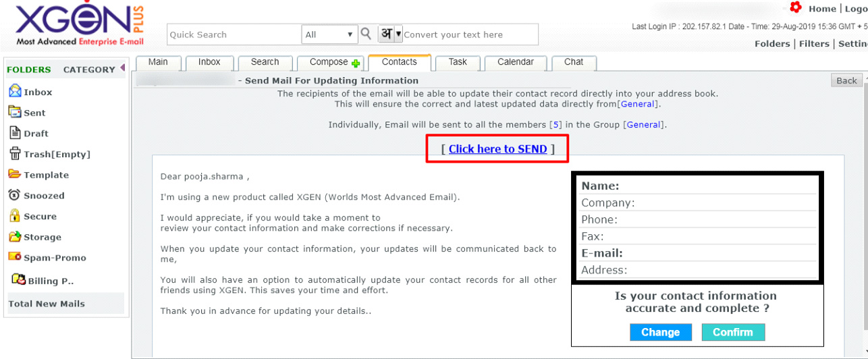Open the Chat tab
The width and height of the screenshot is (868, 359).
[574, 62]
